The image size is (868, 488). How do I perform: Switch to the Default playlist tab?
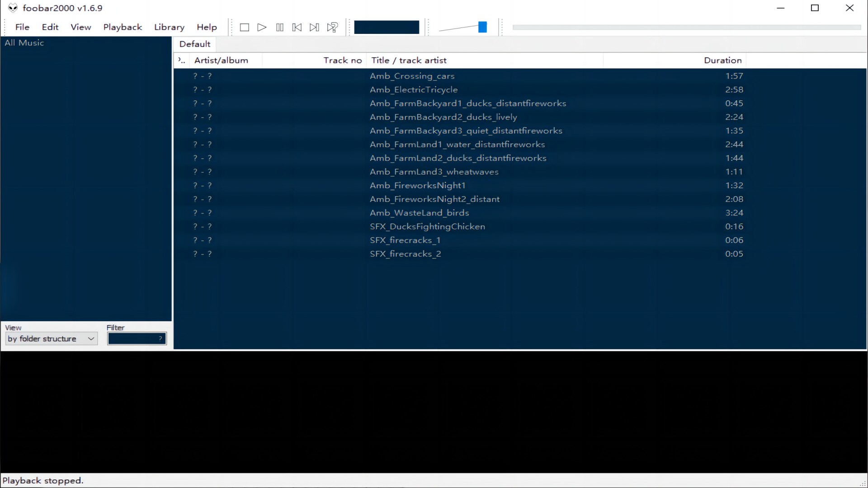pyautogui.click(x=195, y=44)
